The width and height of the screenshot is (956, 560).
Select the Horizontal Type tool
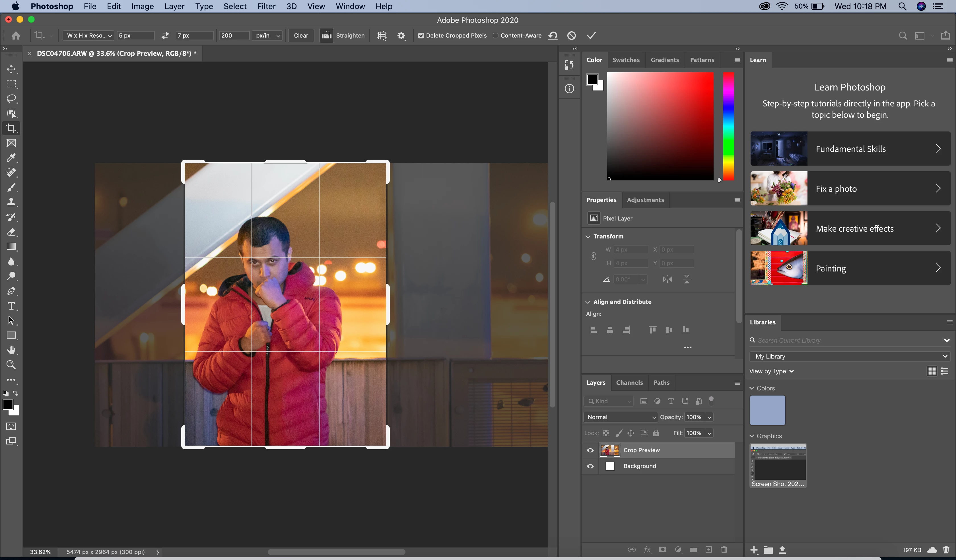[11, 306]
